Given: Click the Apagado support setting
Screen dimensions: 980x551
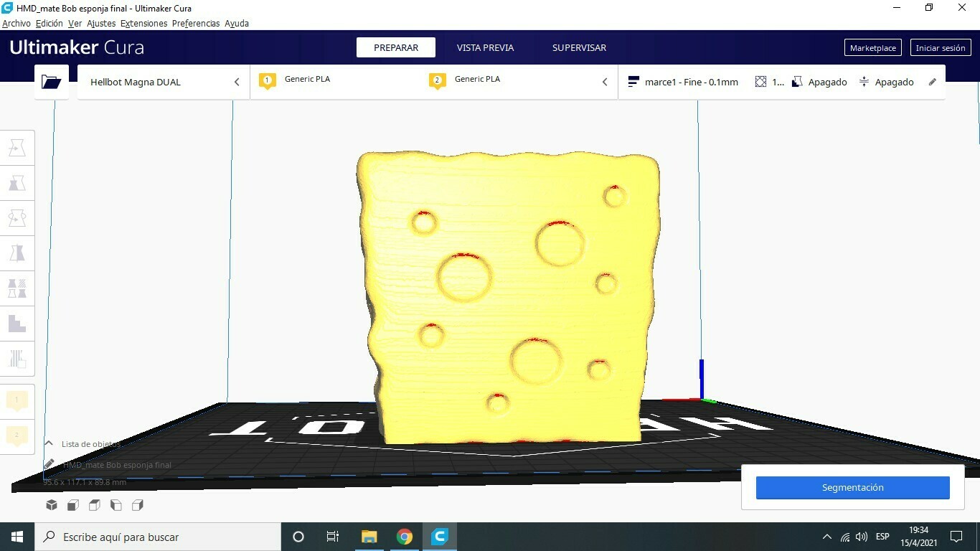Looking at the screenshot, I should pos(827,82).
